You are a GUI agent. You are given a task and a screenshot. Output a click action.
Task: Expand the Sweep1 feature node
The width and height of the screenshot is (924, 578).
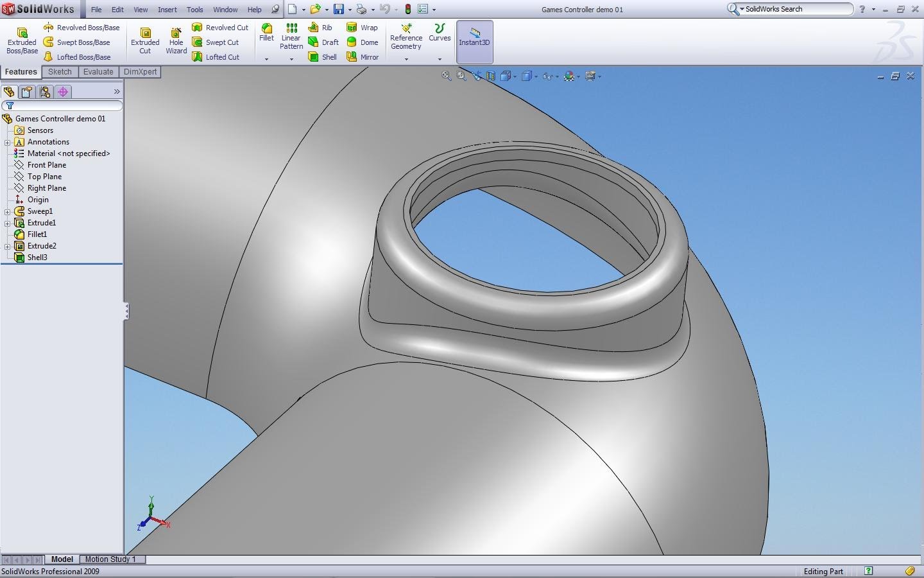coord(8,211)
